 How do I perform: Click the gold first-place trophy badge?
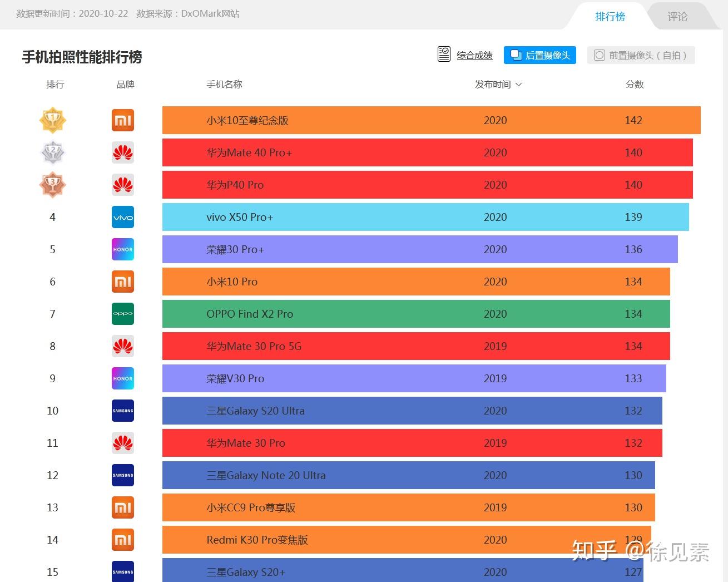pos(53,120)
